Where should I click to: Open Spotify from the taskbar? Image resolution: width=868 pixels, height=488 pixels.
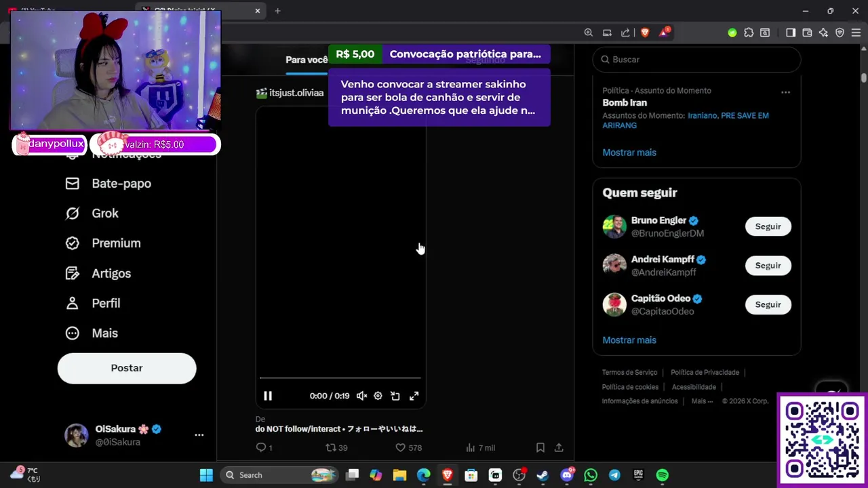pyautogui.click(x=663, y=475)
